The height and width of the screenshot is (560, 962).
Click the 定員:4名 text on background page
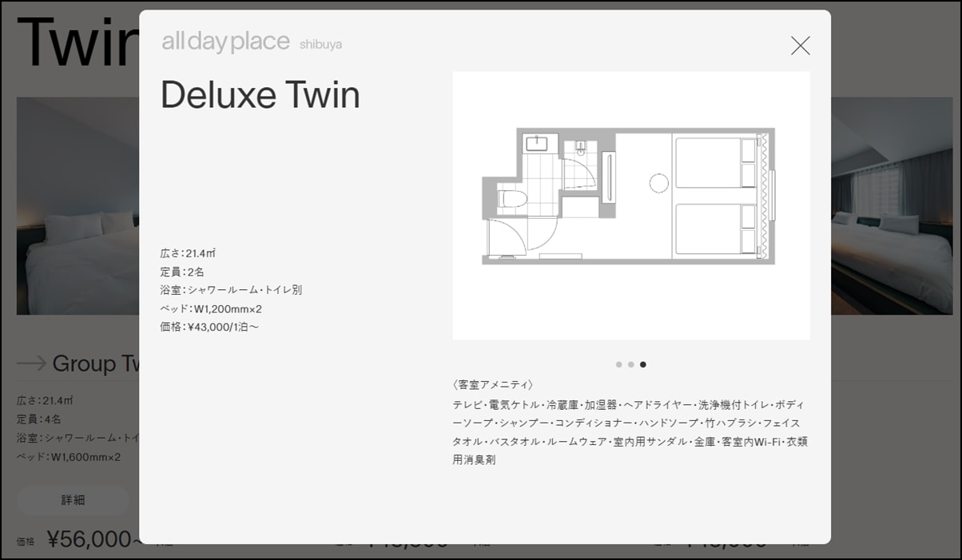pyautogui.click(x=39, y=419)
